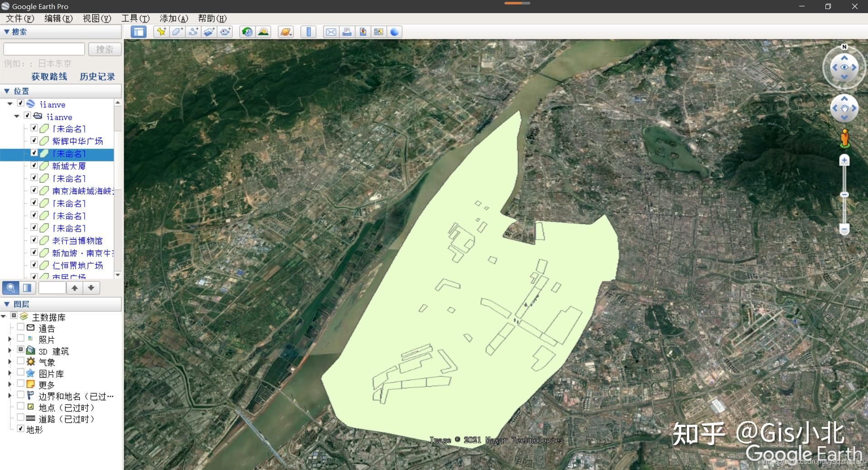
Task: Expand the 边界和地名 layer node
Action: coord(10,395)
